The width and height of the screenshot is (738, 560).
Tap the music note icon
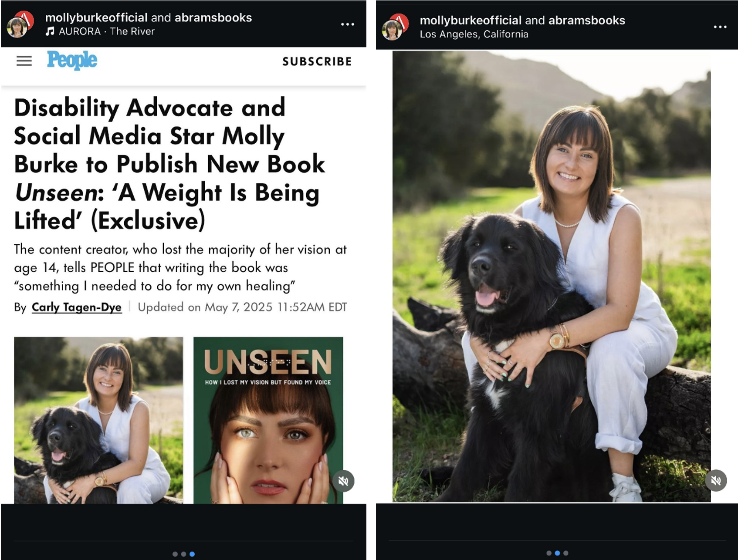point(50,31)
